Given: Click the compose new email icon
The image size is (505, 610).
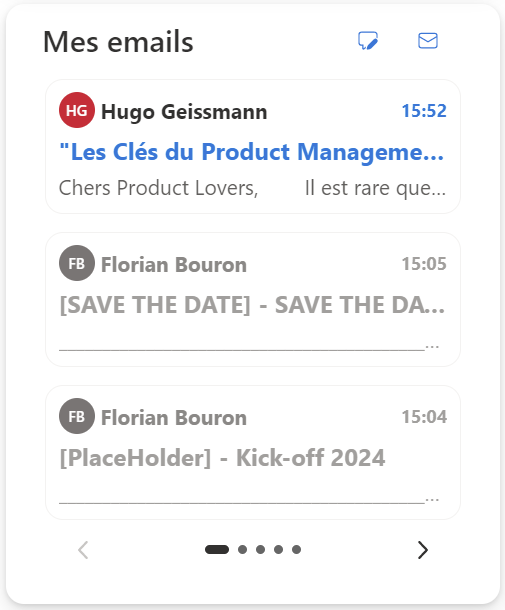Looking at the screenshot, I should [x=368, y=40].
